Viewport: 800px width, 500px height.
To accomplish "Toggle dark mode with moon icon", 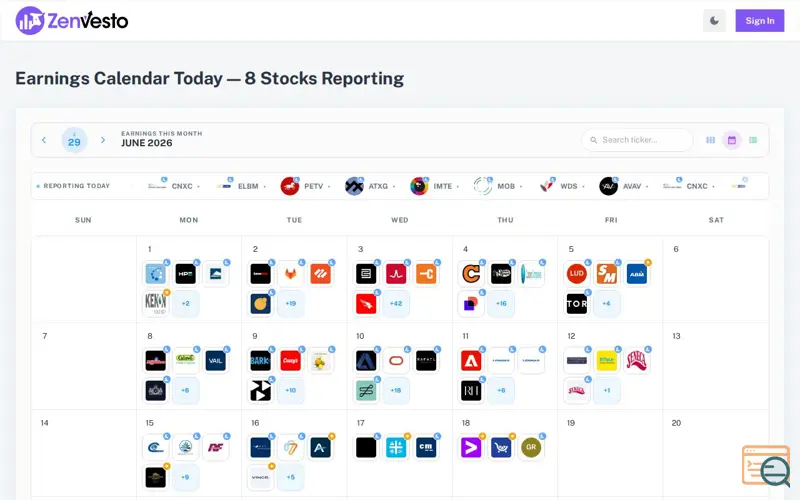I will coord(714,20).
